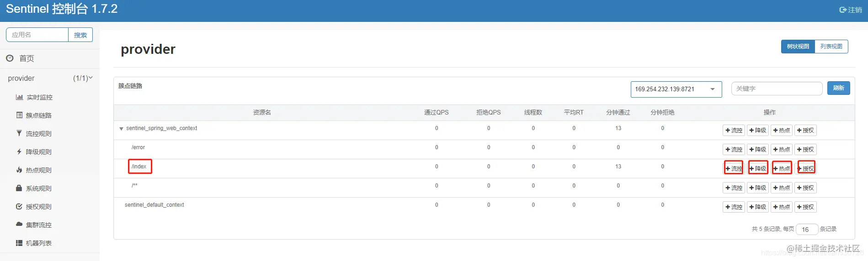Screen dimensions: 868x261
Task: Add 降级 rule for sentinel_default_context
Action: [757, 207]
